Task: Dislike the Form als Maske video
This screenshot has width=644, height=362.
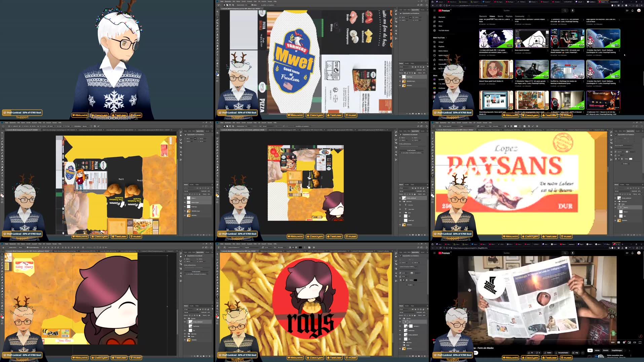Action: coord(537,353)
